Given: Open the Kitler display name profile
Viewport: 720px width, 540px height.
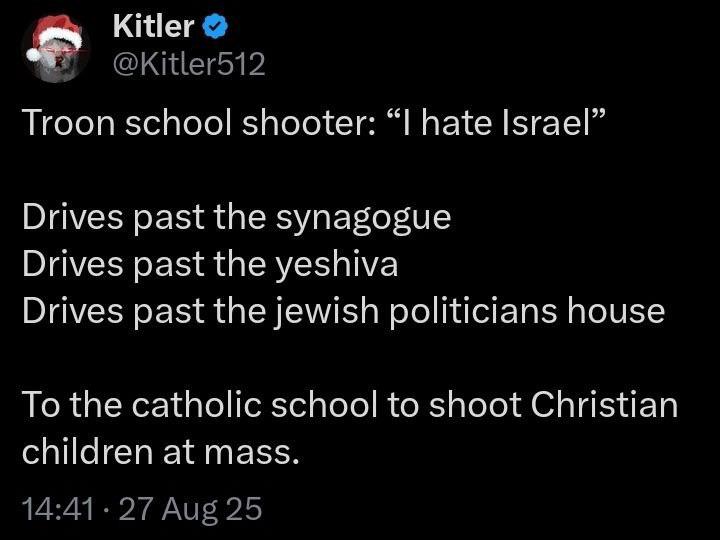Looking at the screenshot, I should (153, 26).
